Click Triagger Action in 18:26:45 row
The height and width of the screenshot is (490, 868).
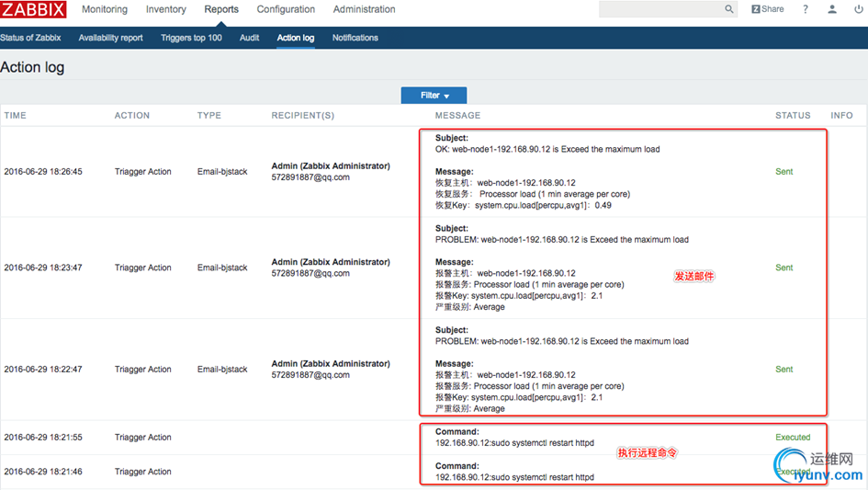click(142, 172)
